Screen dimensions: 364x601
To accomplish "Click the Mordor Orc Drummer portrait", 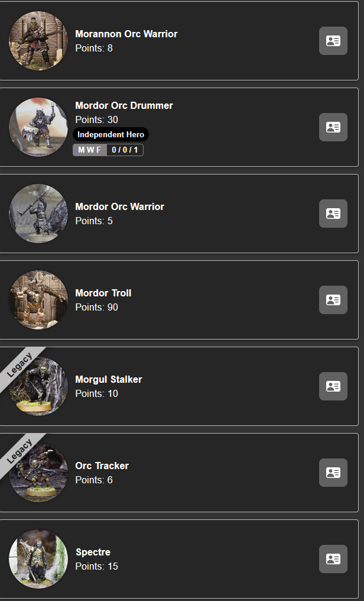I will pyautogui.click(x=38, y=127).
